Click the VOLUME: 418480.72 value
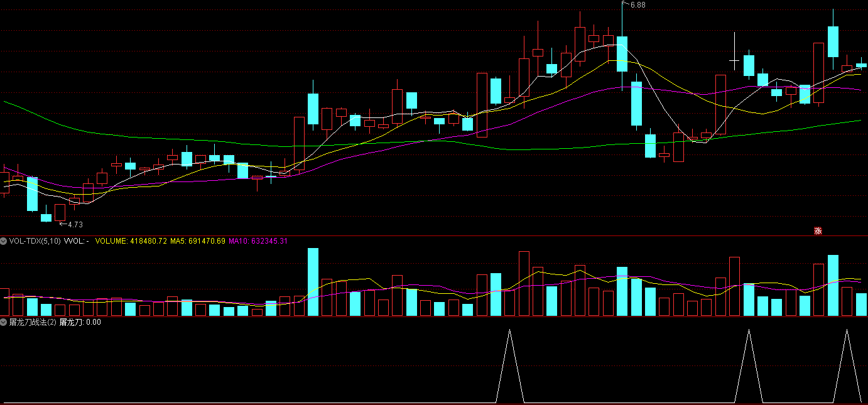The image size is (868, 405). click(x=131, y=240)
